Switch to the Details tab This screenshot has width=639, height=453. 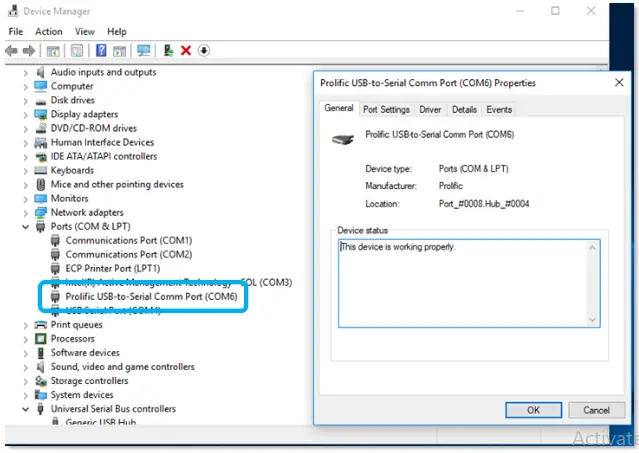coord(464,110)
